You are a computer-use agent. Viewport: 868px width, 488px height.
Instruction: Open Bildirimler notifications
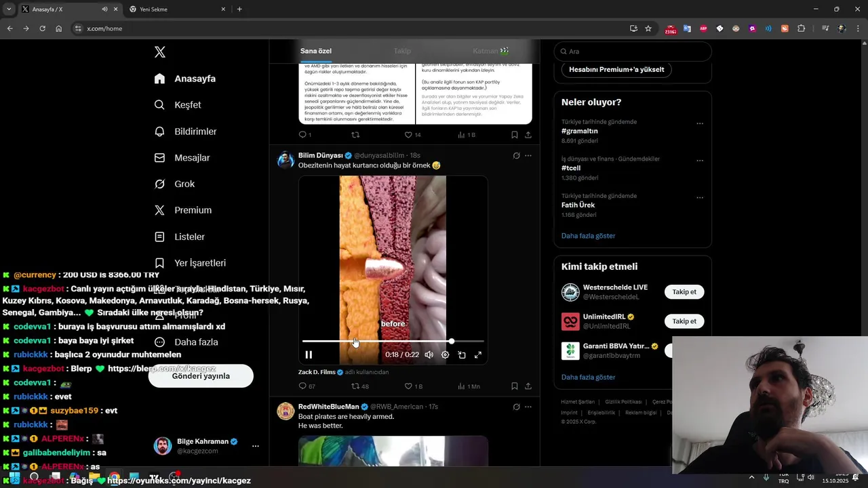tap(185, 131)
